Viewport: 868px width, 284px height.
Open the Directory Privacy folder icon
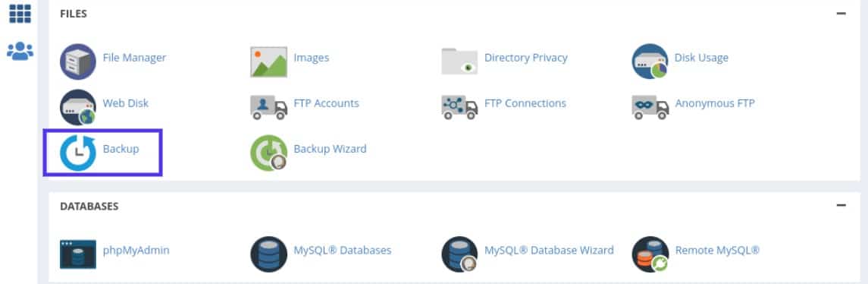click(x=459, y=62)
